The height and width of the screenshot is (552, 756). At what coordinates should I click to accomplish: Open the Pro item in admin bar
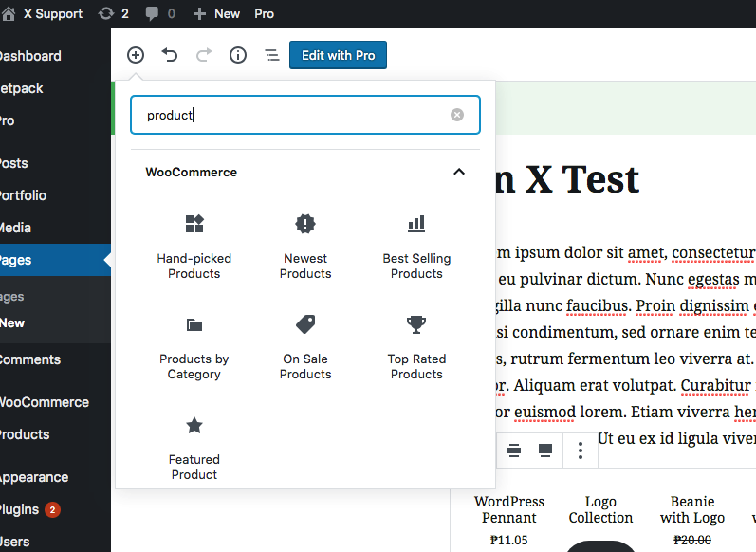pyautogui.click(x=265, y=14)
